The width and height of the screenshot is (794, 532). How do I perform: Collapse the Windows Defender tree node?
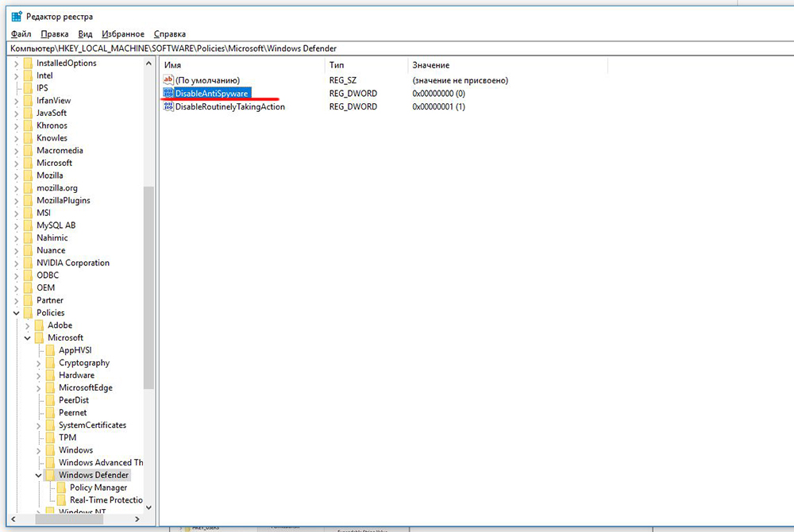[39, 476]
